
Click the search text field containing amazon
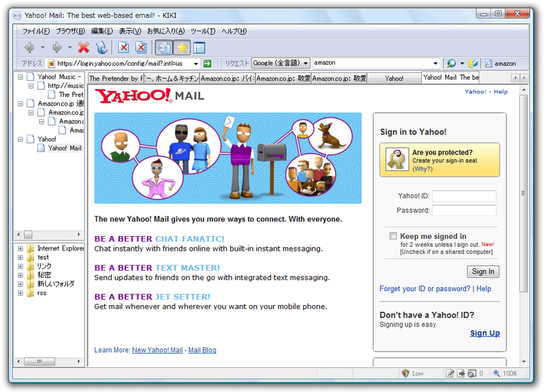pos(372,63)
